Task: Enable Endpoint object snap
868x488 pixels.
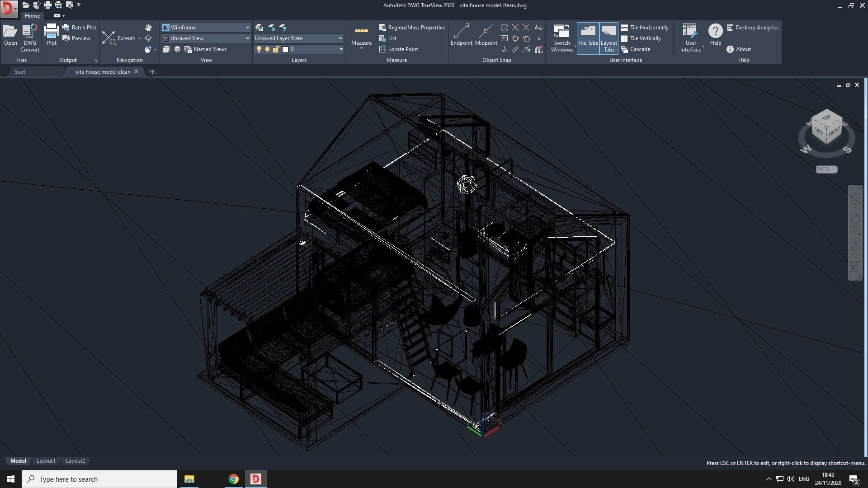Action: (461, 35)
